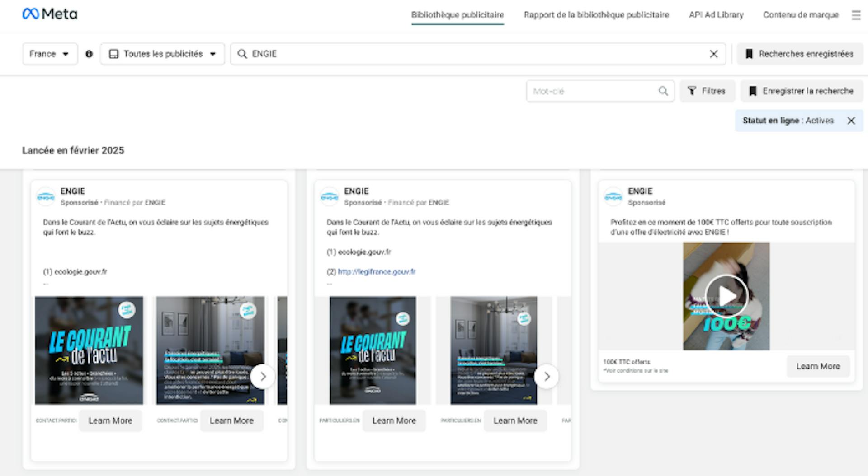Click Learn More on the 100€ TTC offer ad
The width and height of the screenshot is (868, 476).
pos(818,366)
